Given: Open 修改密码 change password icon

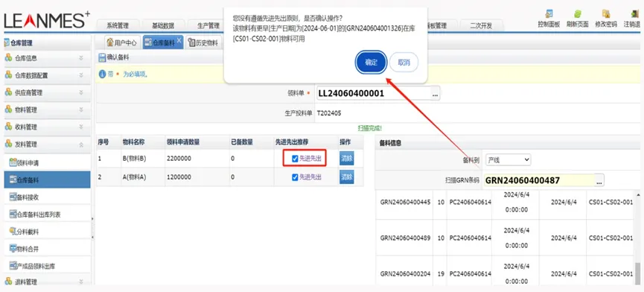Looking at the screenshot, I should point(606,14).
